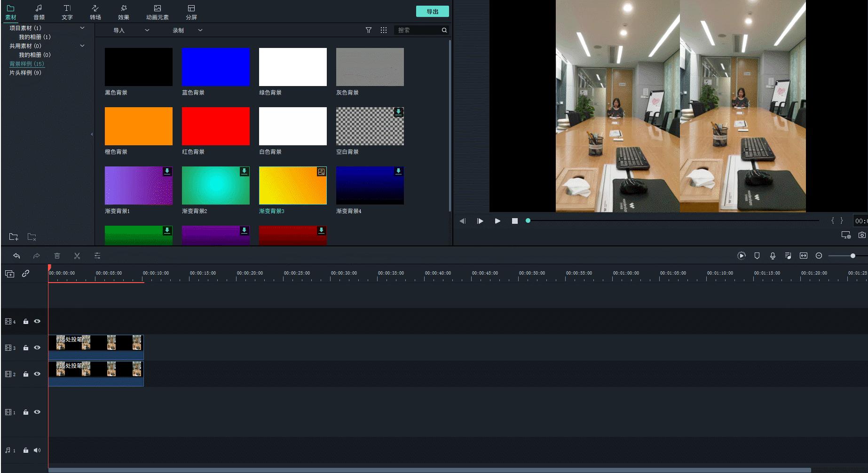This screenshot has height=473, width=868.
Task: Toggle visibility of video track 2
Action: coord(37,374)
